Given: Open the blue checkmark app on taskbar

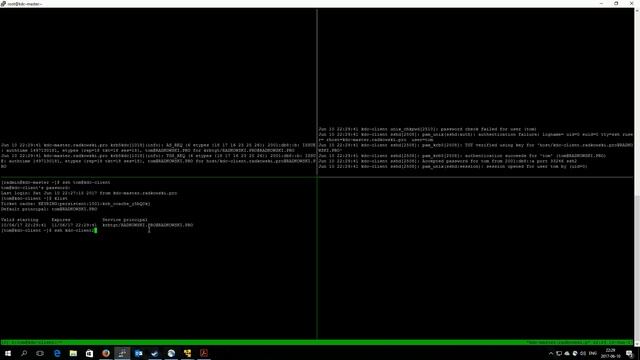Looking at the screenshot, I should pos(155,353).
